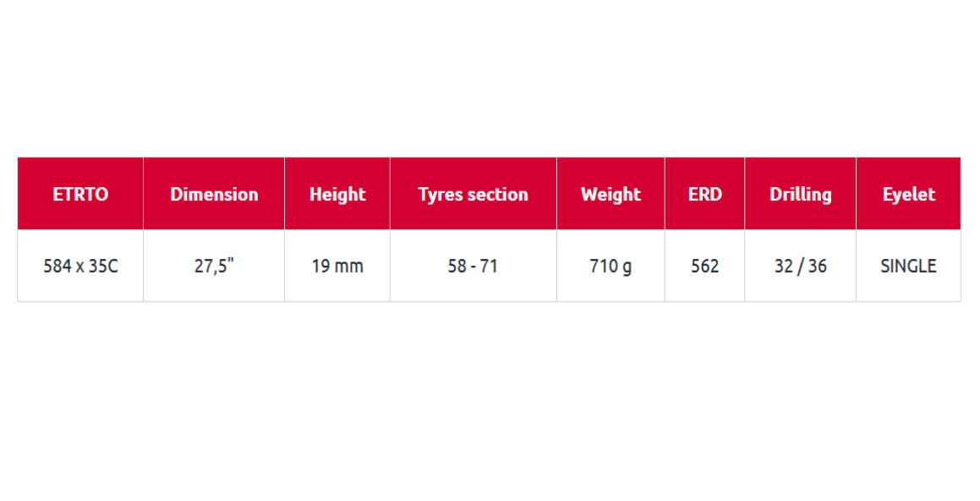Select the 562 ERD value
Screen dimensions: 980x501
pos(705,266)
